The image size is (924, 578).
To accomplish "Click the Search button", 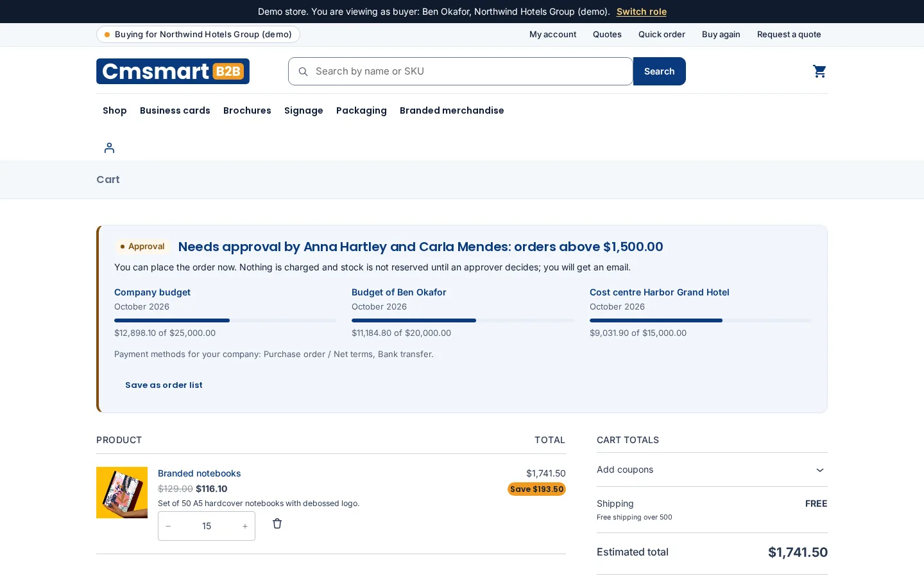I will click(659, 71).
